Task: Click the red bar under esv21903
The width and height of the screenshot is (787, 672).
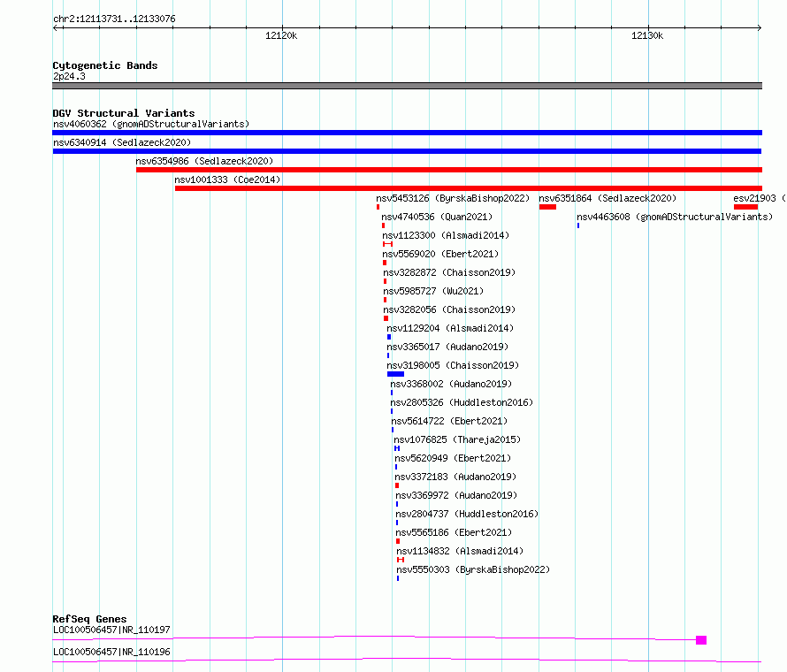Action: (745, 207)
